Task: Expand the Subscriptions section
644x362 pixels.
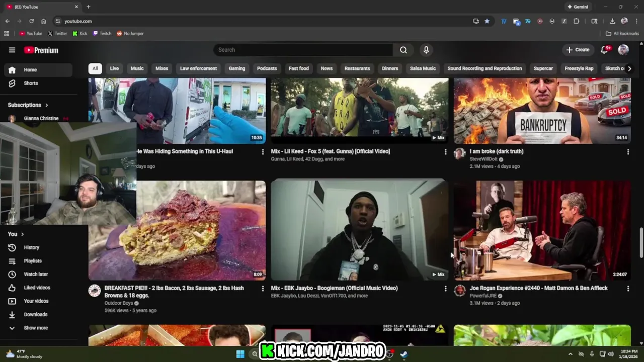Action: 28,105
